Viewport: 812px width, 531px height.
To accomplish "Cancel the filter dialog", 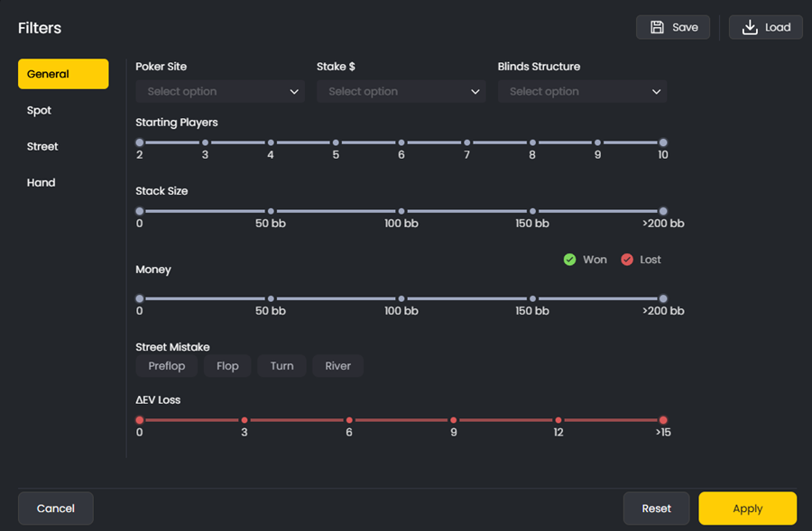I will click(x=55, y=508).
